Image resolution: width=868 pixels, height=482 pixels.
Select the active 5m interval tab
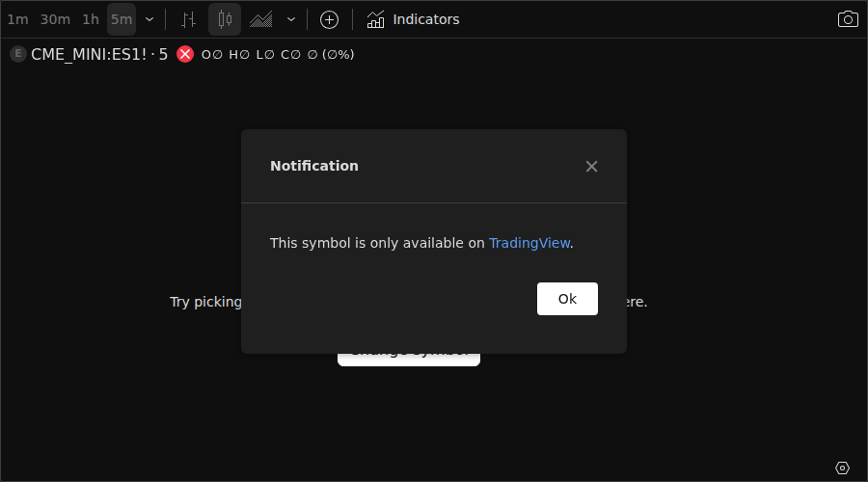[122, 20]
